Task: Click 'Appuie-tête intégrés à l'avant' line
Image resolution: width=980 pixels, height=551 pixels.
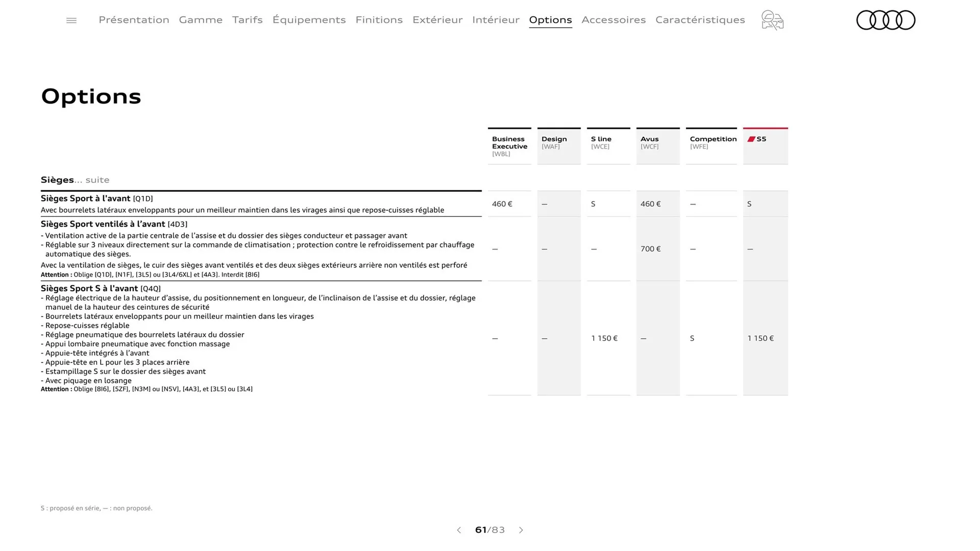Action: pyautogui.click(x=95, y=353)
